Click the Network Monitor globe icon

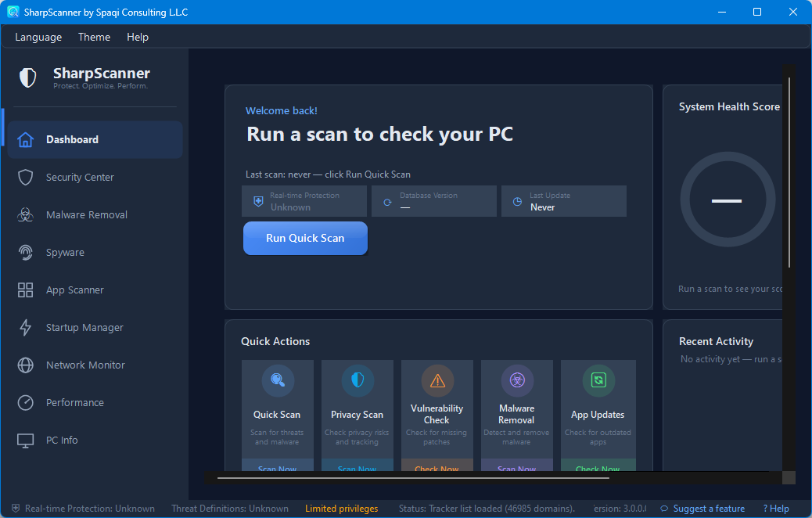coord(25,365)
